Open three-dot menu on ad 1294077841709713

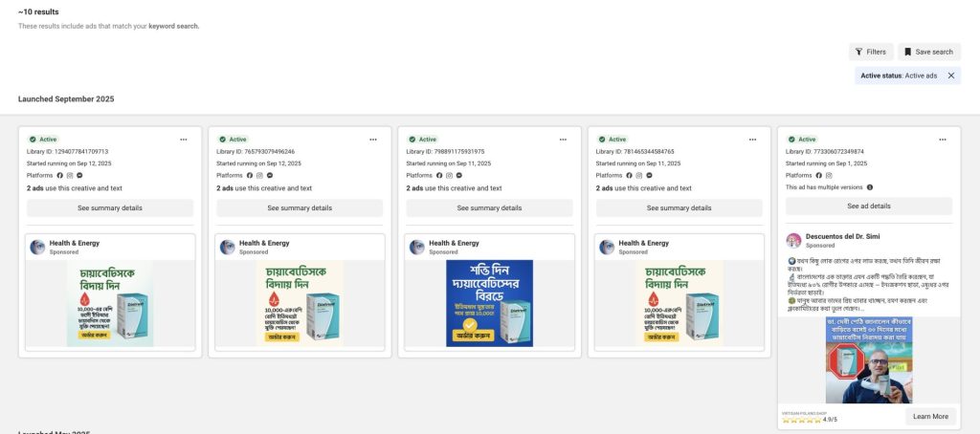click(x=183, y=140)
